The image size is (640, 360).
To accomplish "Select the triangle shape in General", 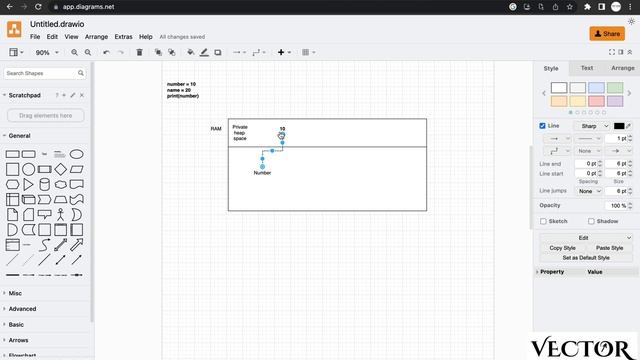I will 28,184.
